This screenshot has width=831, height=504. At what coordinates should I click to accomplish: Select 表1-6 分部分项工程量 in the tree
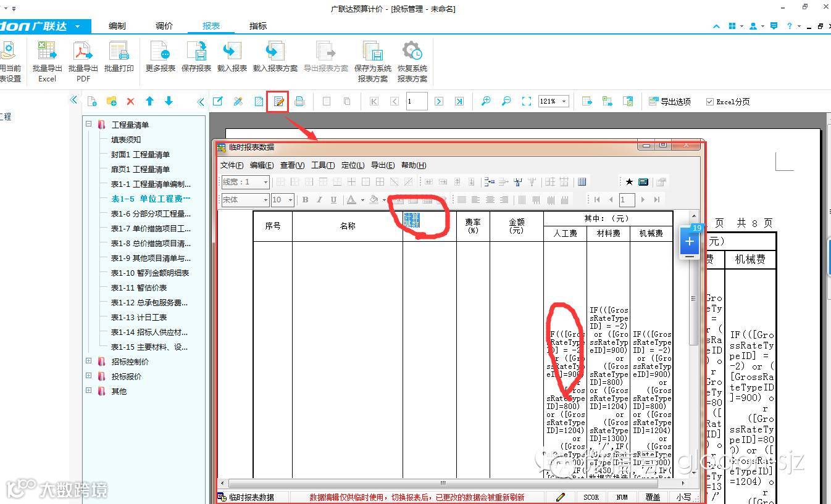(x=151, y=213)
